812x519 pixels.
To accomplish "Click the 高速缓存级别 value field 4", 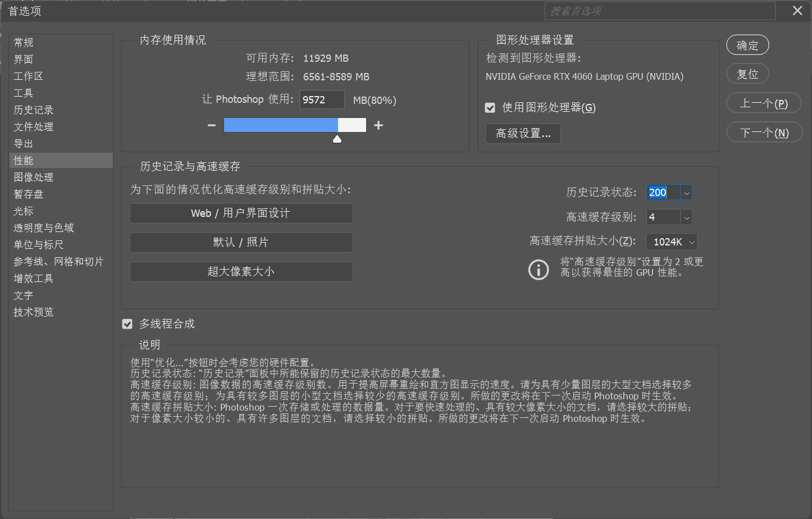I will pos(663,217).
